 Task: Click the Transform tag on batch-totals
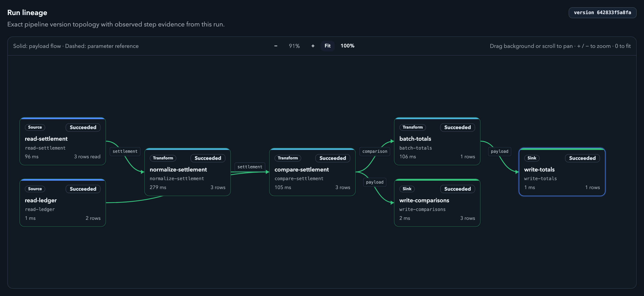coord(412,127)
